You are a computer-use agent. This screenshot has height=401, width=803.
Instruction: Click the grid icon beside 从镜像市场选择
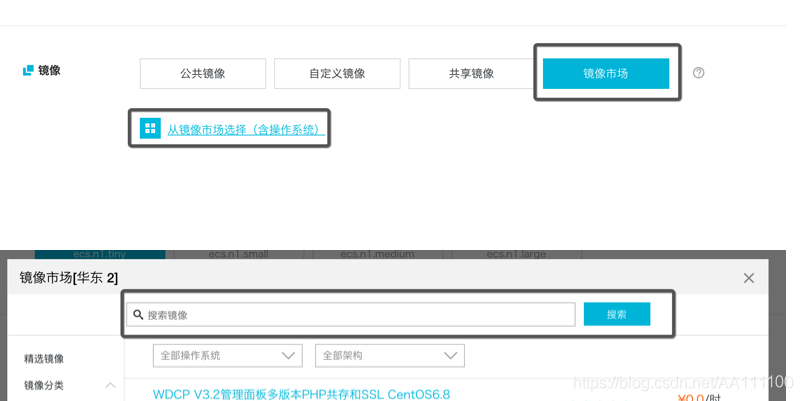pyautogui.click(x=150, y=129)
